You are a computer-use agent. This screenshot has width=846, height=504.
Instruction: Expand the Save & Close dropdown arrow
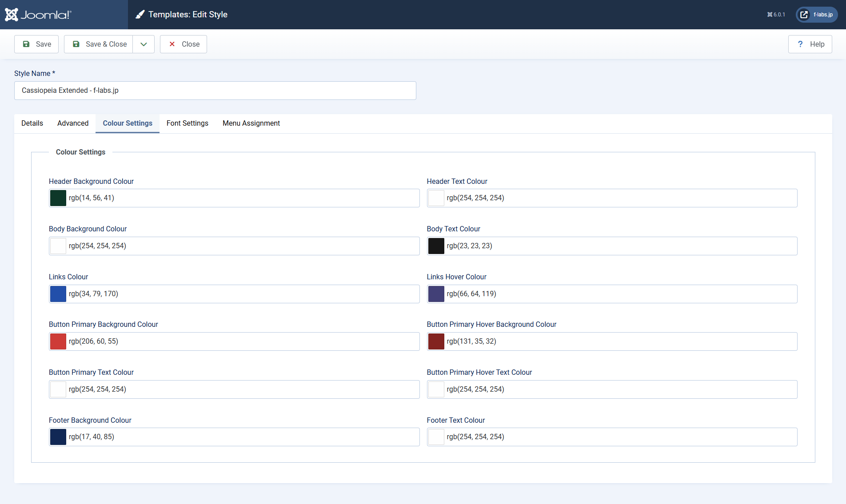click(144, 44)
